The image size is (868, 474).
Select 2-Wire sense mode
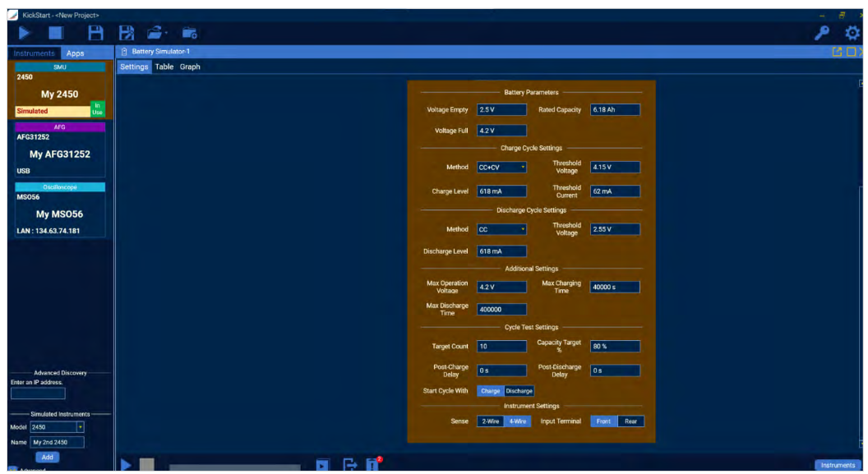pyautogui.click(x=490, y=421)
